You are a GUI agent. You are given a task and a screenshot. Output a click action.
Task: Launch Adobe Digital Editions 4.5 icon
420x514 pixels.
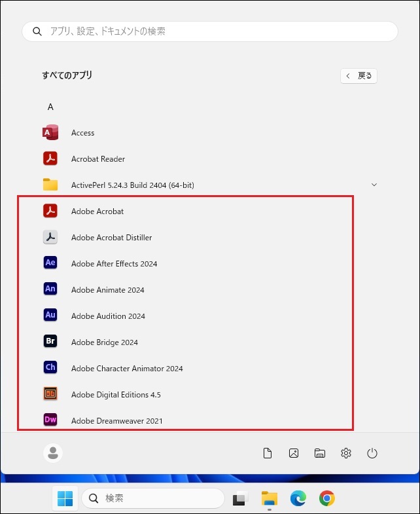pos(50,394)
